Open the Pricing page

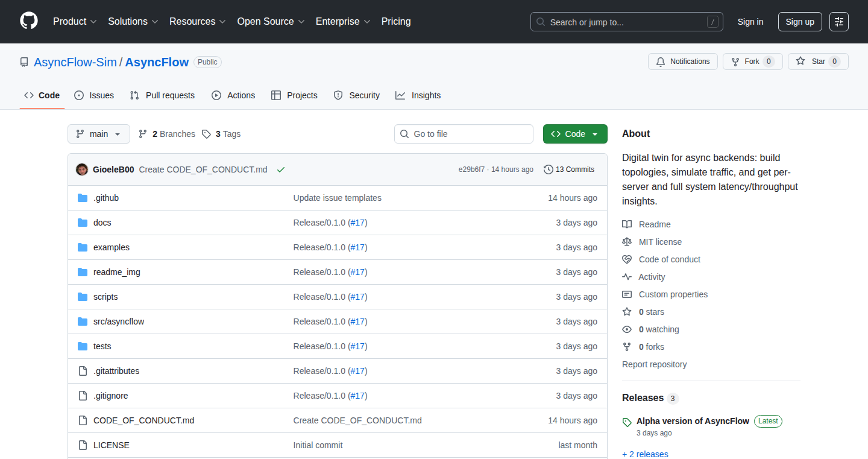[396, 21]
